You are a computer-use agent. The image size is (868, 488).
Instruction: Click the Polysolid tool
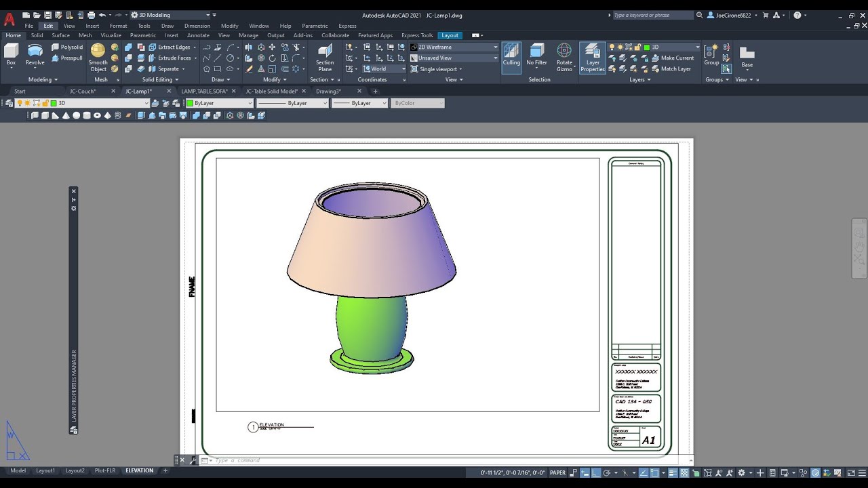point(66,47)
